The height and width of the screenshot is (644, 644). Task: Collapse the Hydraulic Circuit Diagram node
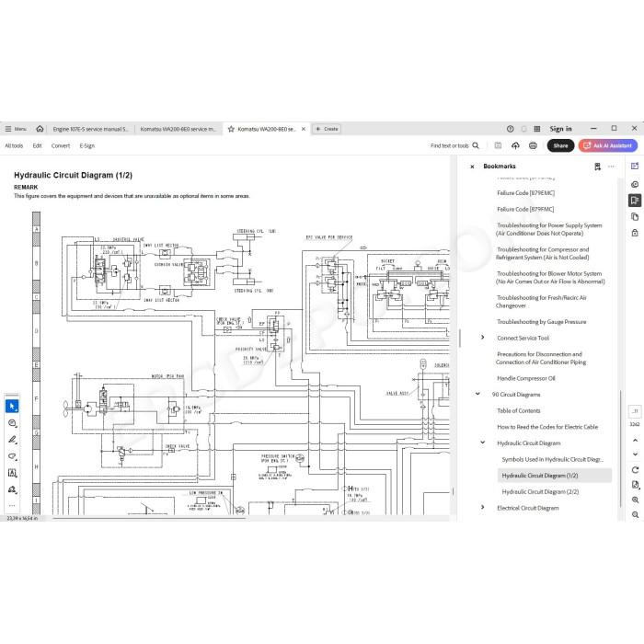[x=483, y=443]
